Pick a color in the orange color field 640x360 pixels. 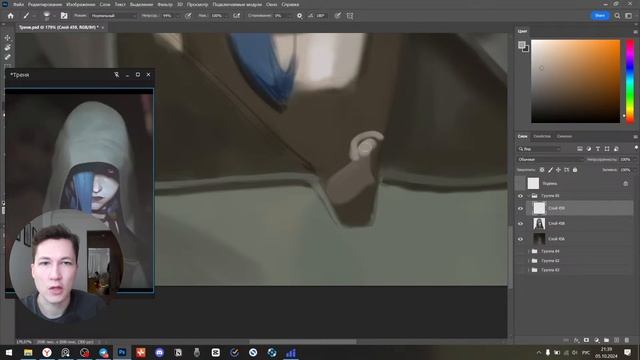[576, 81]
